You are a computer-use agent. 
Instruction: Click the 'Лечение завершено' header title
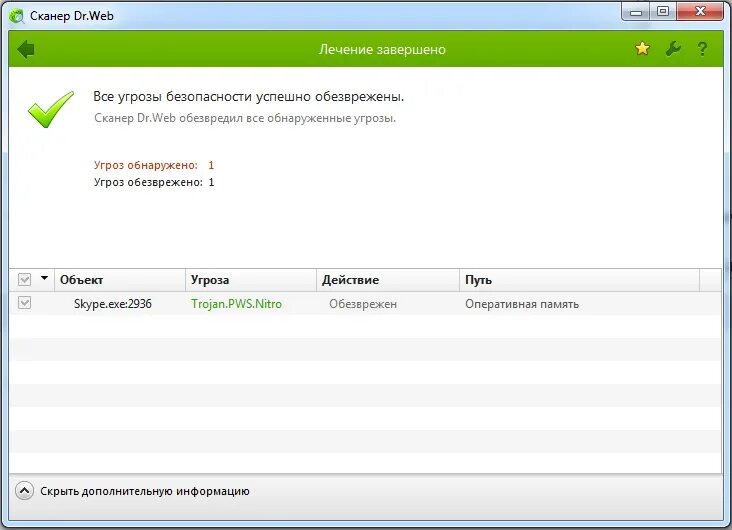coord(382,49)
